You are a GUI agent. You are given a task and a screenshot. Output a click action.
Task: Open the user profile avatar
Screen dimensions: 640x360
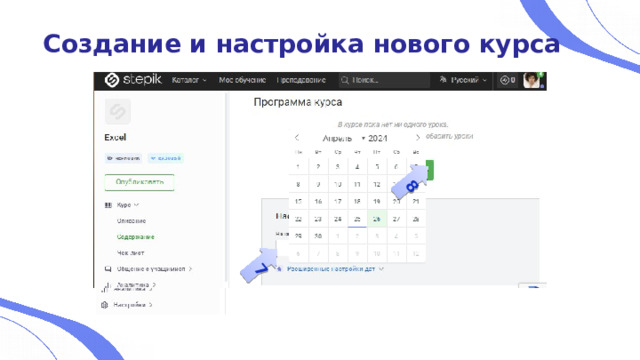(532, 80)
